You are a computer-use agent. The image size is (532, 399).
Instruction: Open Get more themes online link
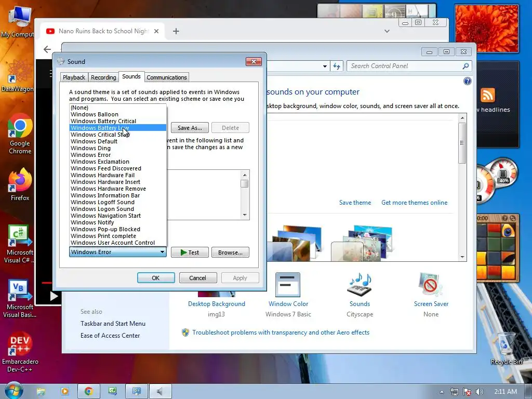(414, 203)
